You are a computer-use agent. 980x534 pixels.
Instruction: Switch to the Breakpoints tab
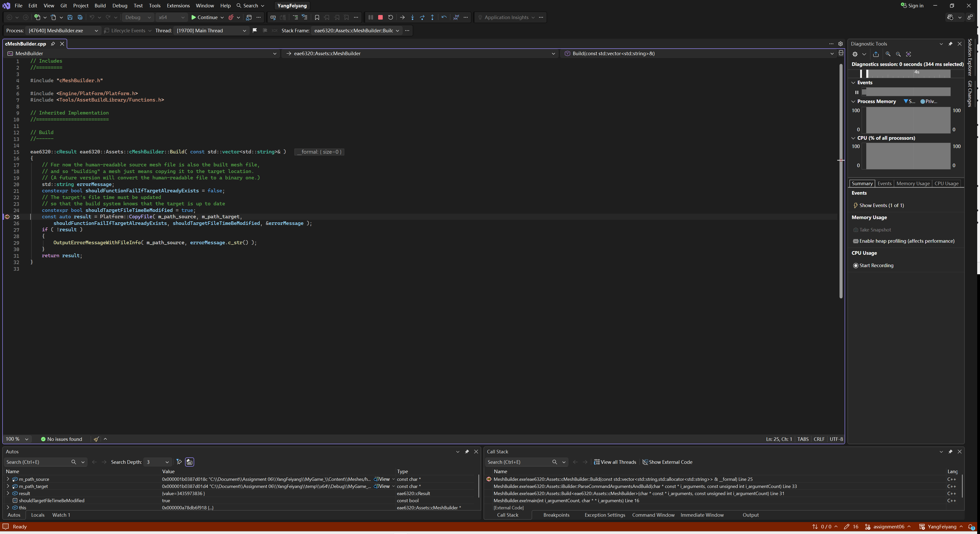coord(556,515)
